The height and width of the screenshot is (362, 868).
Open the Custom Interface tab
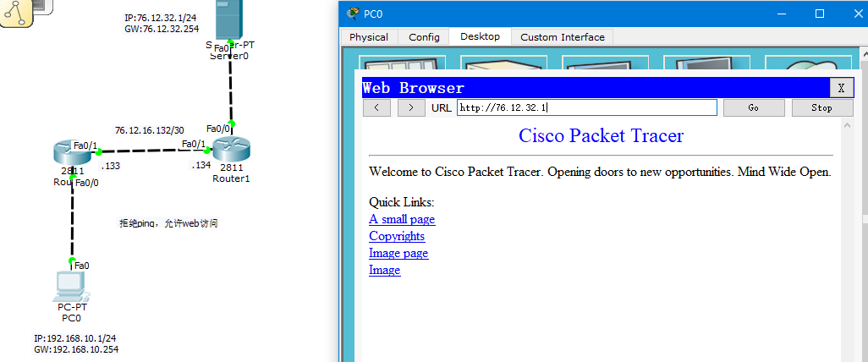(563, 37)
